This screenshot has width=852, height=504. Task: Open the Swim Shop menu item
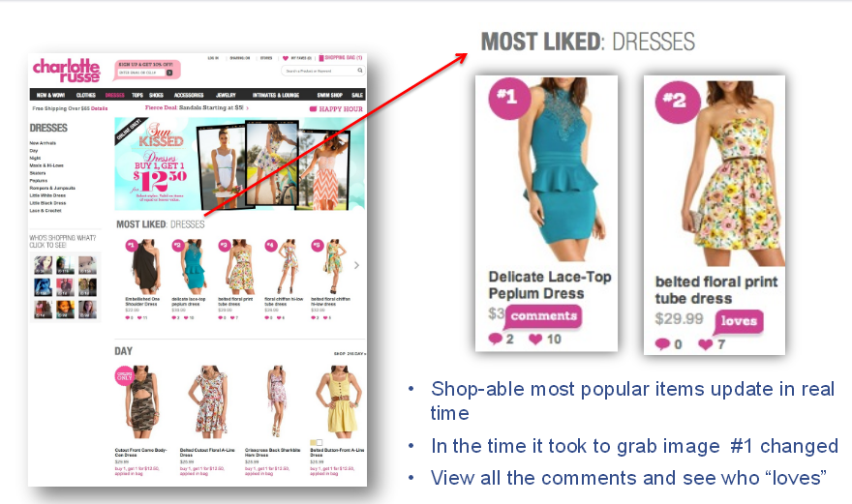330,95
